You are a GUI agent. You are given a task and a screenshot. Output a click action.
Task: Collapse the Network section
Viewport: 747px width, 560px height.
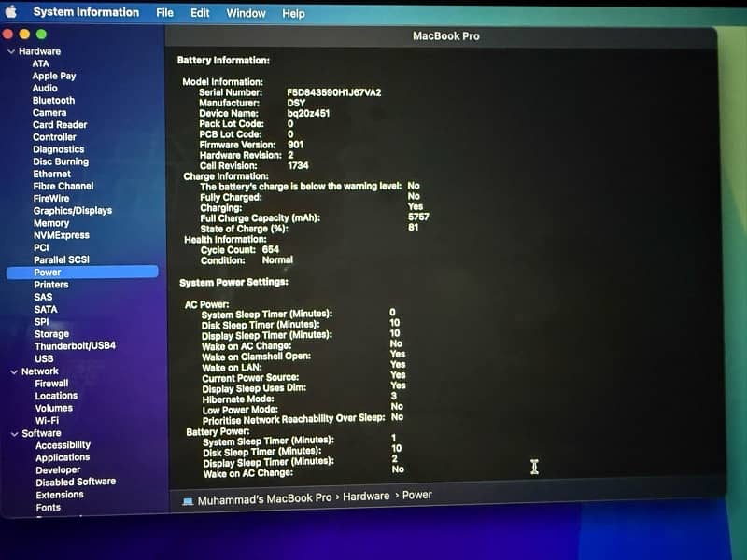tap(14, 371)
